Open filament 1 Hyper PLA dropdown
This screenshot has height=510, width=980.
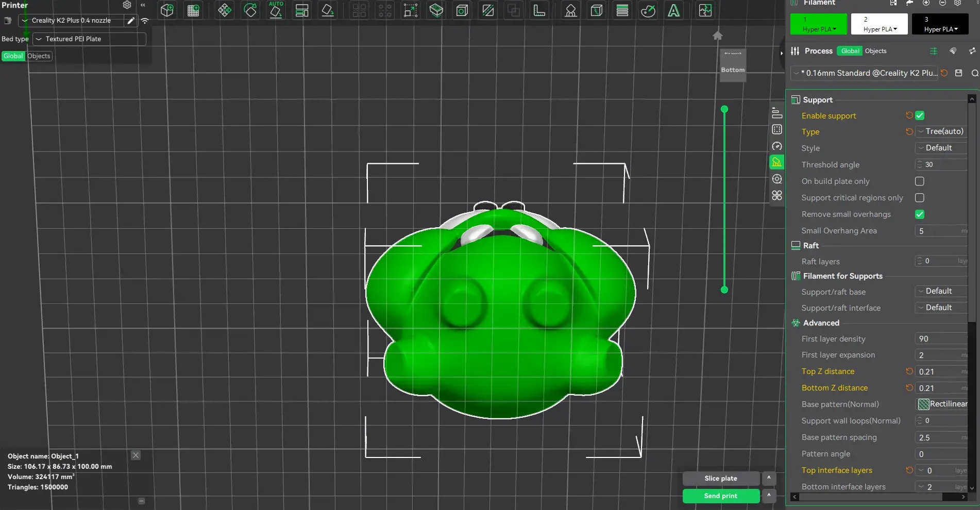(819, 24)
